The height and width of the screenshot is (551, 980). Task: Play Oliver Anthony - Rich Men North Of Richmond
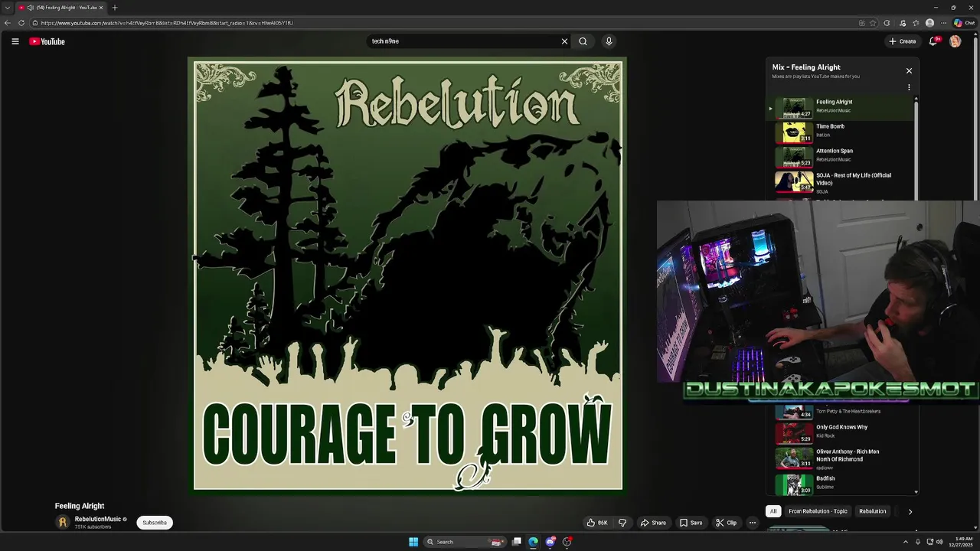841,458
